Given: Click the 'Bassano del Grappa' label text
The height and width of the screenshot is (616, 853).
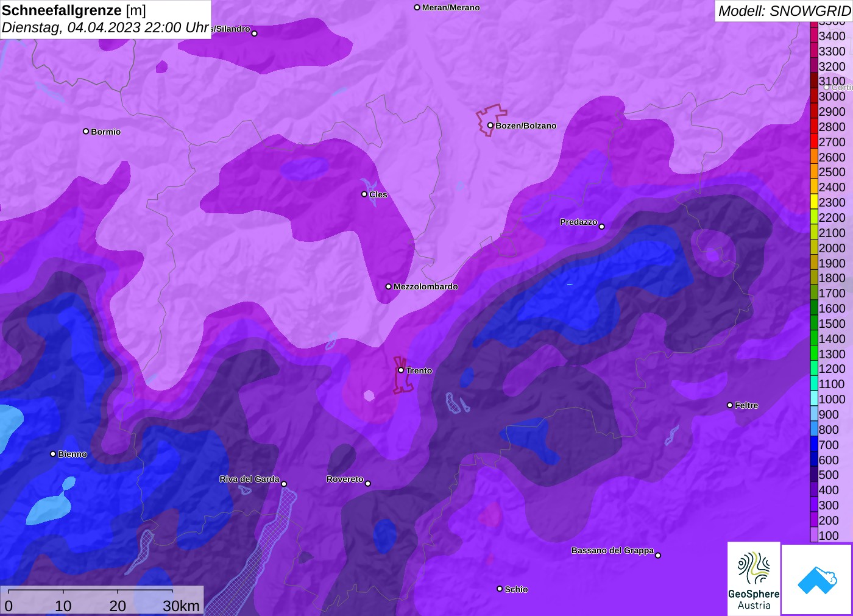Looking at the screenshot, I should (x=612, y=550).
